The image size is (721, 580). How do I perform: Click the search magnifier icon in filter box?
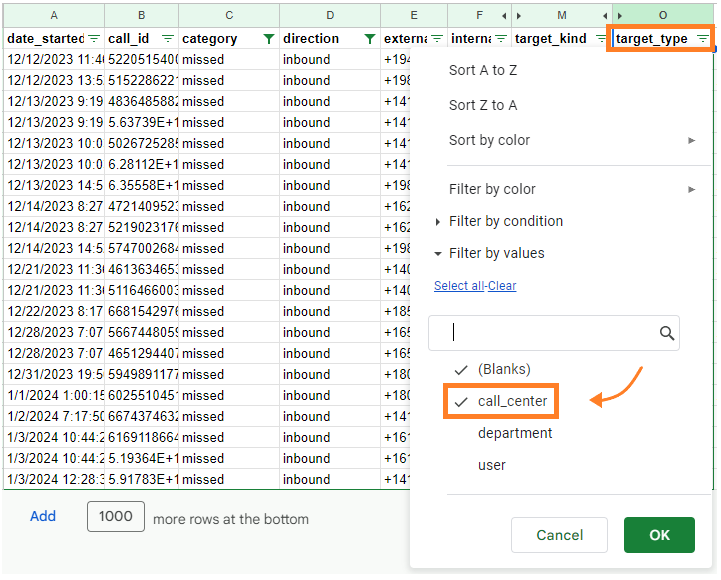667,333
